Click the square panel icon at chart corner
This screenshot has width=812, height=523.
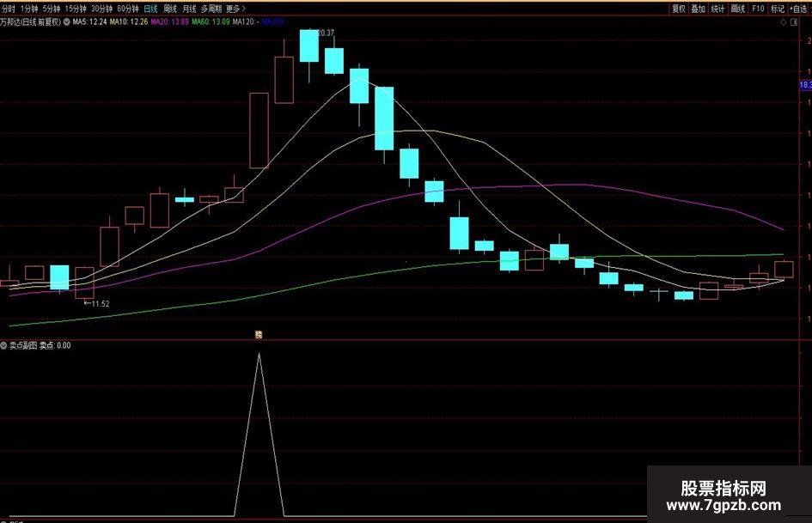tap(794, 22)
